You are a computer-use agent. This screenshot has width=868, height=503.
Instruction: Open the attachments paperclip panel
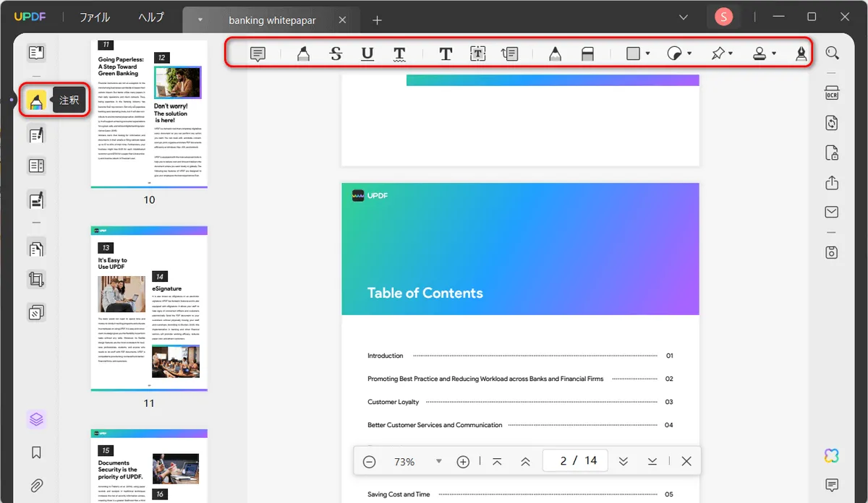[x=36, y=485]
